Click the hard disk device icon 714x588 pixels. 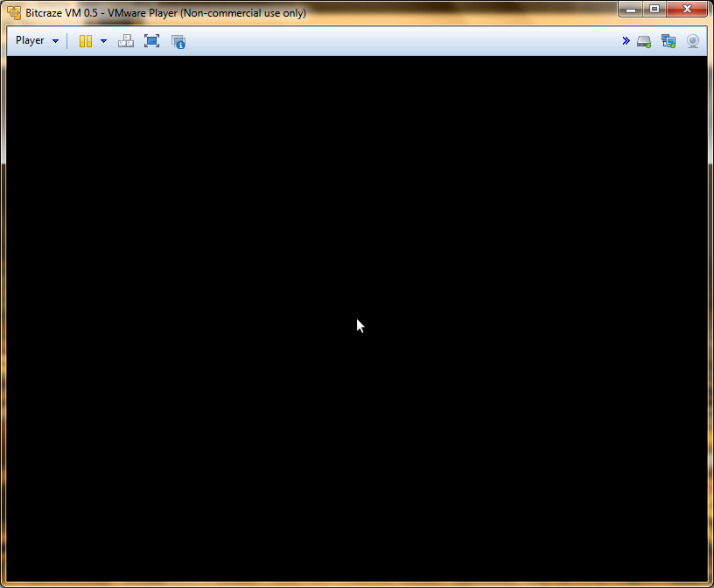(644, 41)
